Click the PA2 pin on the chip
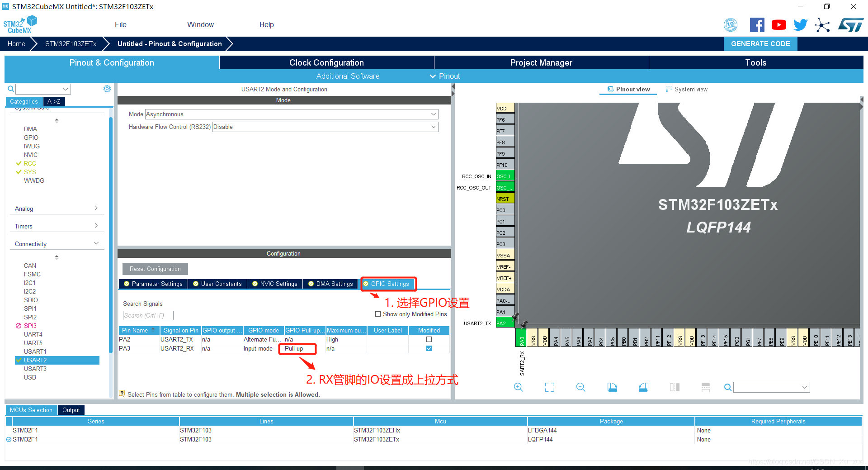Viewport: 868px width, 470px height. pyautogui.click(x=505, y=323)
